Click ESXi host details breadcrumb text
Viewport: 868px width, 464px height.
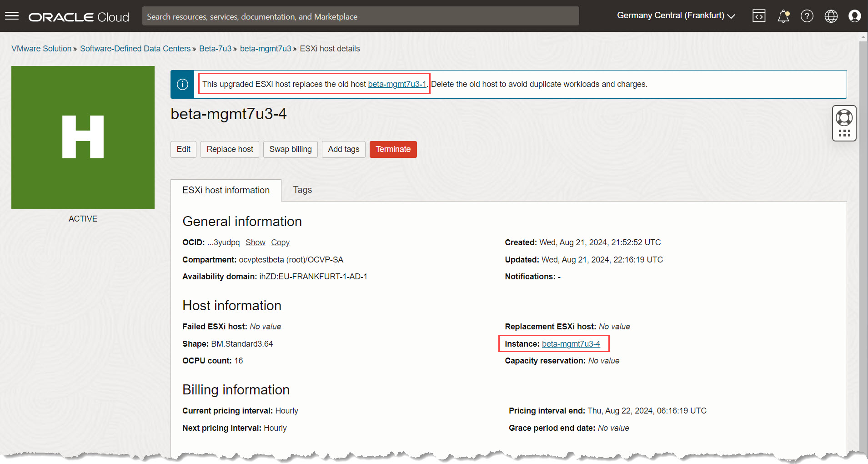pos(330,49)
